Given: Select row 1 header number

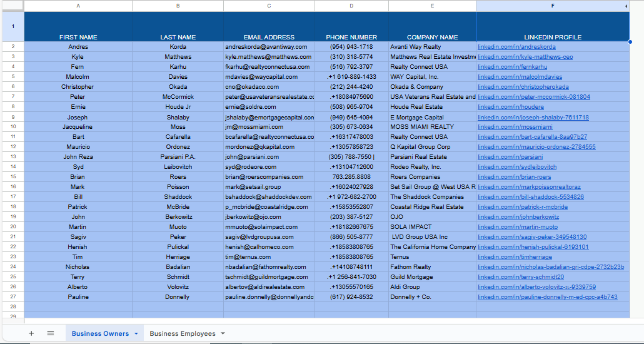Looking at the screenshot, I should 13,27.
